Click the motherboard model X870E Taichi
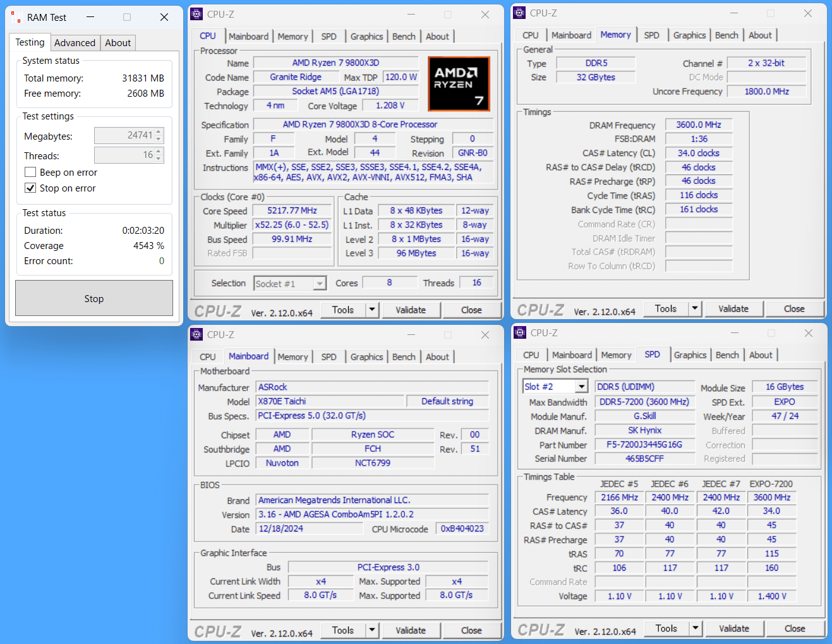Screen dimensions: 832x644 (x=330, y=401)
